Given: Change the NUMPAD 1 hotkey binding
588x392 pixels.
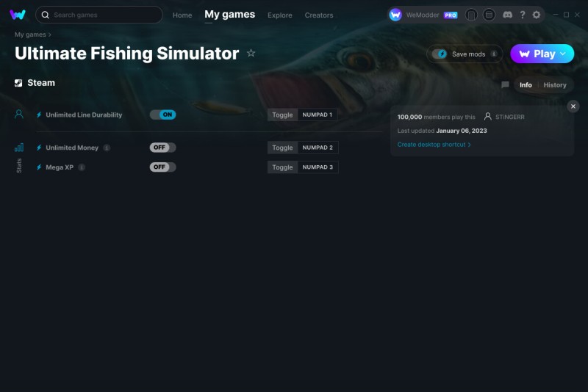Looking at the screenshot, I should click(x=318, y=115).
